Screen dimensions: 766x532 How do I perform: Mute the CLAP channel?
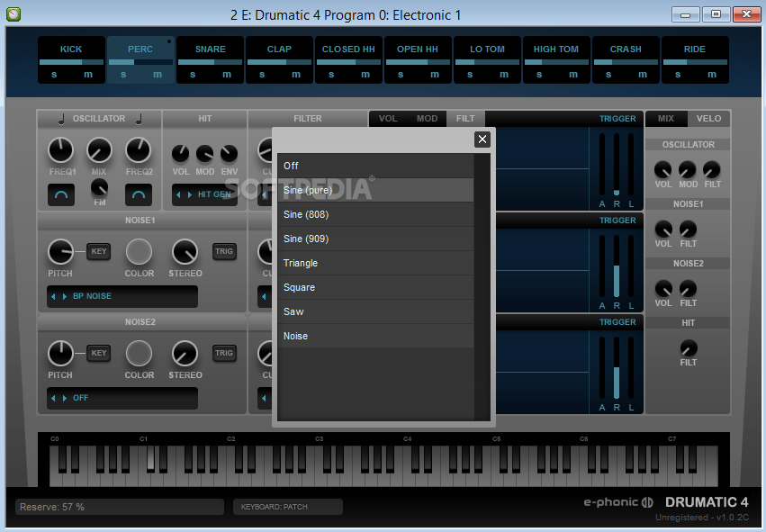click(x=296, y=75)
